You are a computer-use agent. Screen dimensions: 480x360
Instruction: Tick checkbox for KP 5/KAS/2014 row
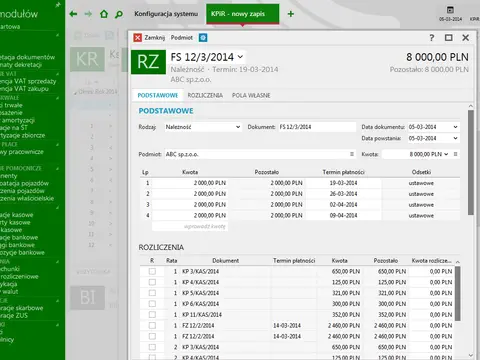[152, 293]
